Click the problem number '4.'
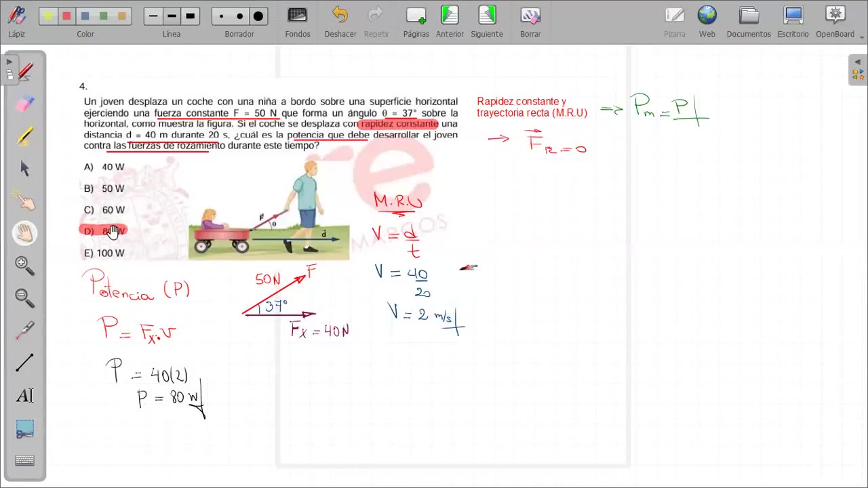The height and width of the screenshot is (488, 868). pos(83,86)
